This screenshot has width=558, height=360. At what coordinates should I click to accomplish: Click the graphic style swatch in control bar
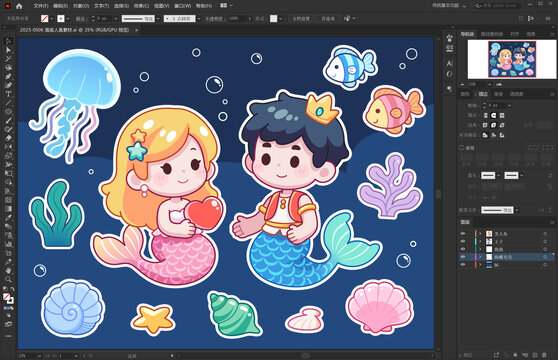coord(273,18)
